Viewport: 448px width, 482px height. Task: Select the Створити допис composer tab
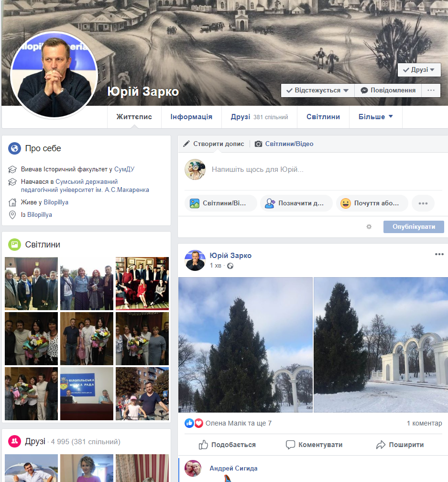click(214, 144)
